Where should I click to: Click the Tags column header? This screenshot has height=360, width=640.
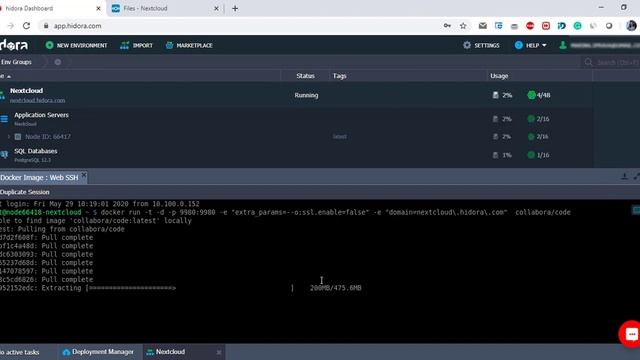339,76
